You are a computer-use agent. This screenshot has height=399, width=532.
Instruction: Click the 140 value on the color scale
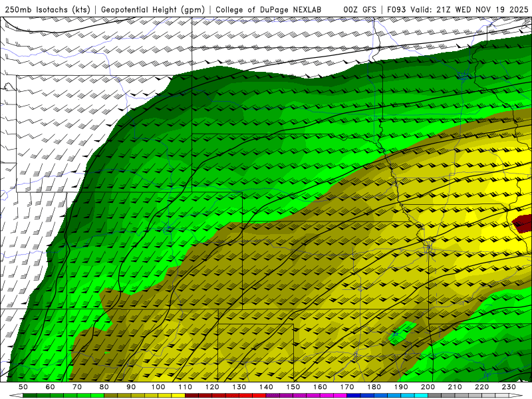(x=266, y=387)
